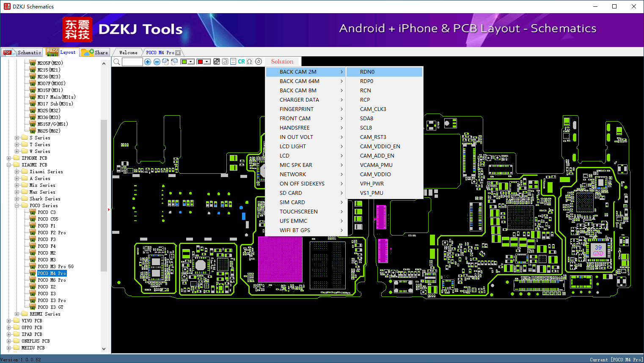The width and height of the screenshot is (644, 363).
Task: Click PADS icon next to POCO F1
Action: tap(33, 226)
